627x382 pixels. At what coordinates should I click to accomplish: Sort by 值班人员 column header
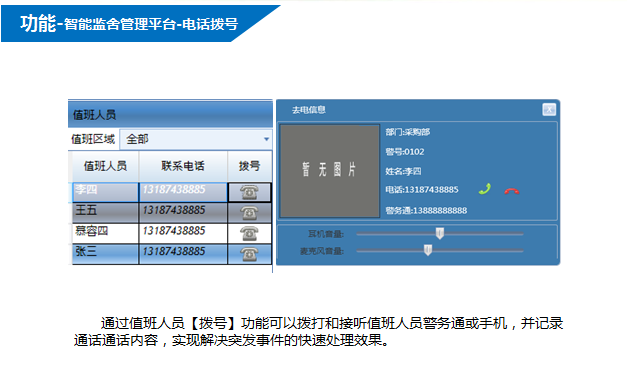click(105, 166)
